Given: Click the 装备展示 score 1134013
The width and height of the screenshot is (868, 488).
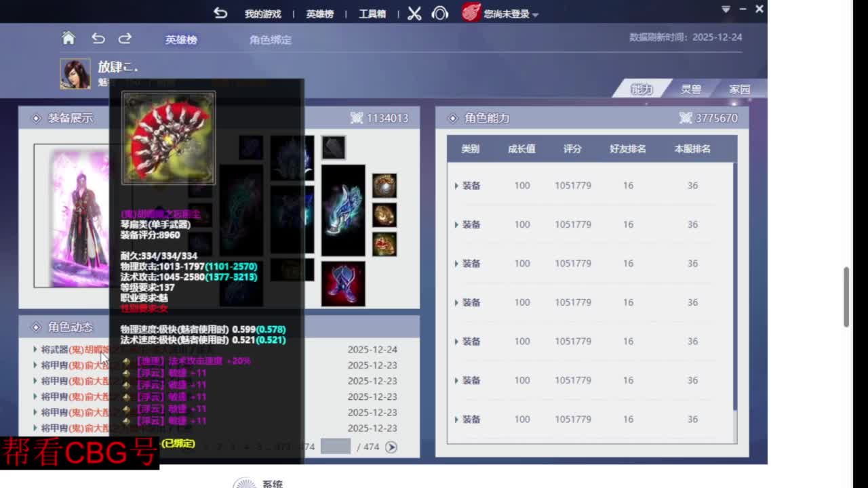Looking at the screenshot, I should tap(387, 118).
